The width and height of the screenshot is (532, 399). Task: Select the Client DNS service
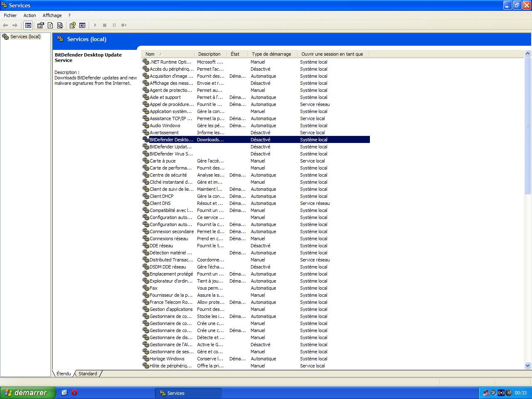coord(256,203)
